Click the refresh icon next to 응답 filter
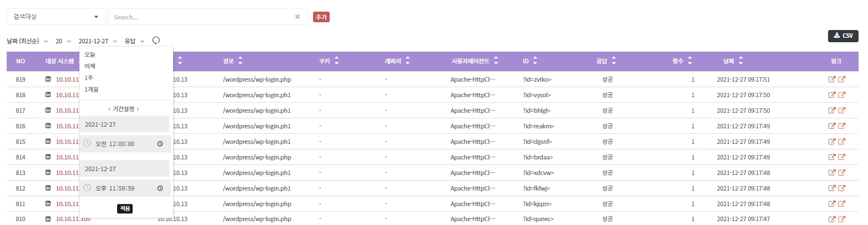Image resolution: width=868 pixels, height=225 pixels. (156, 41)
